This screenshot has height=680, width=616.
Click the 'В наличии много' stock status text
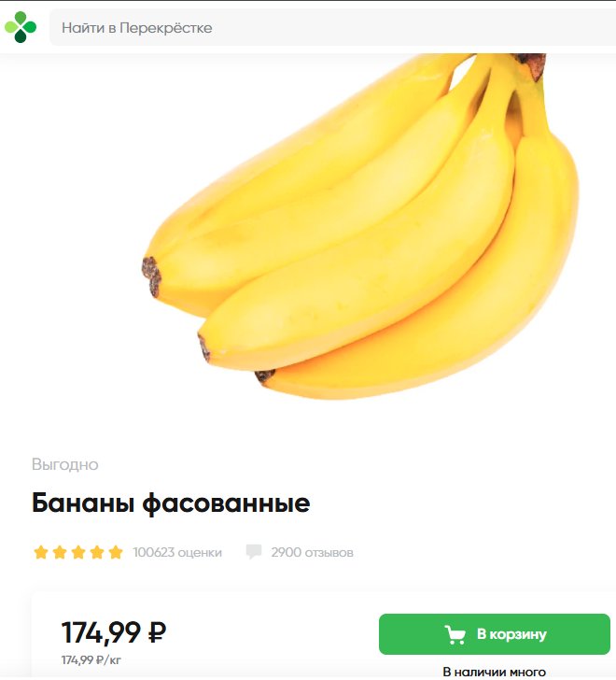pyautogui.click(x=495, y=672)
